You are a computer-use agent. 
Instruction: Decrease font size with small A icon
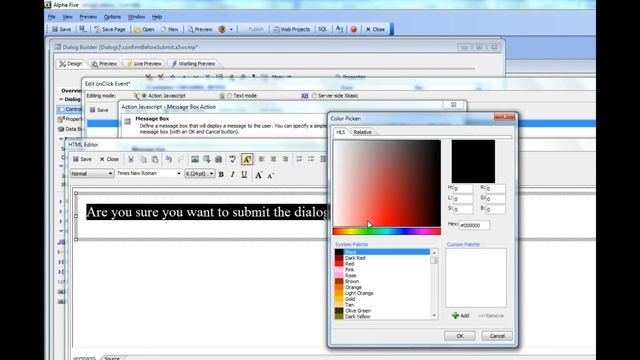pos(271,175)
